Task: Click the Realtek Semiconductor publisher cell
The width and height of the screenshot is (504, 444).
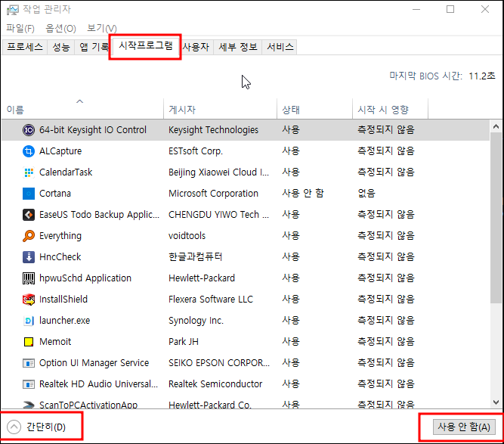Action: [215, 384]
